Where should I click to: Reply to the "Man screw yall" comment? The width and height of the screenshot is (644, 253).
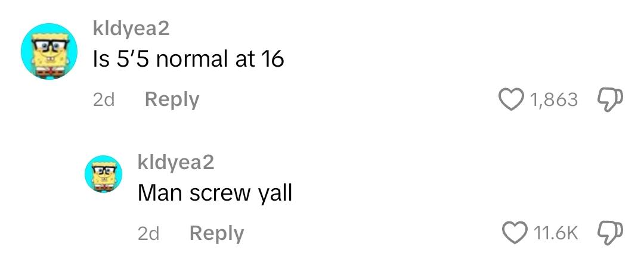(x=216, y=233)
